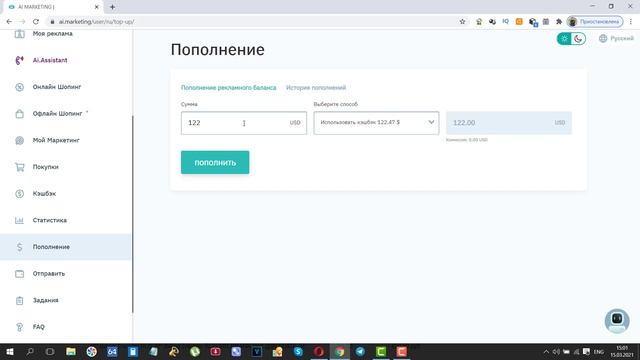Viewport: 640px width, 360px height.
Task: Click the Офлайн Шопинг bag icon
Action: click(19, 113)
